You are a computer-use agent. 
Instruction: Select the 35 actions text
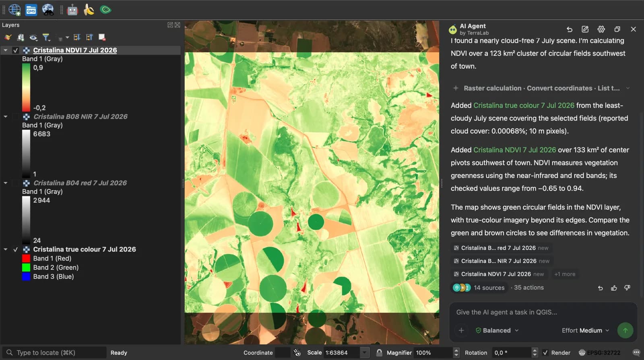click(529, 288)
